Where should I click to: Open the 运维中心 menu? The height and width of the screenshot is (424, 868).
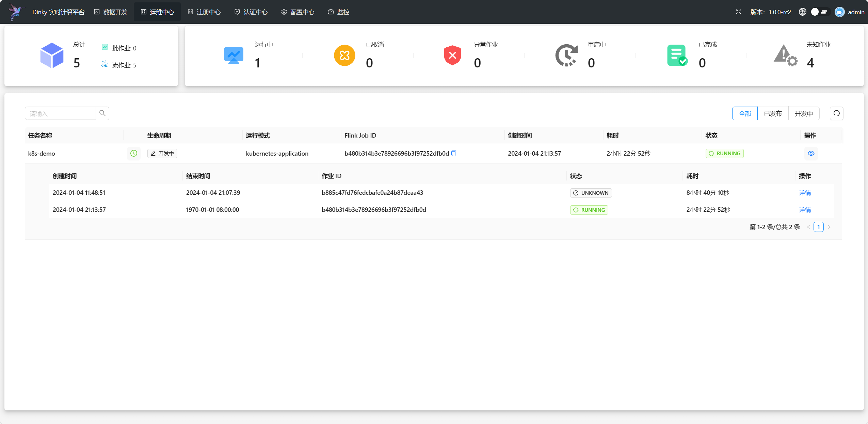157,12
